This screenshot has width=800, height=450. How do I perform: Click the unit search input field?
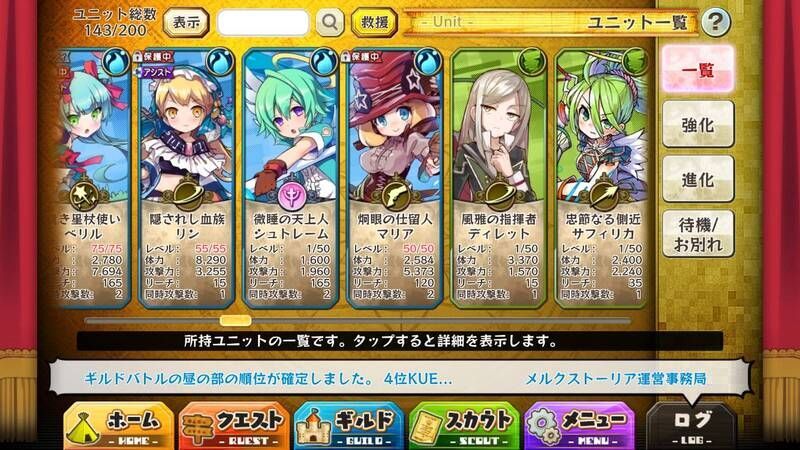[x=263, y=22]
